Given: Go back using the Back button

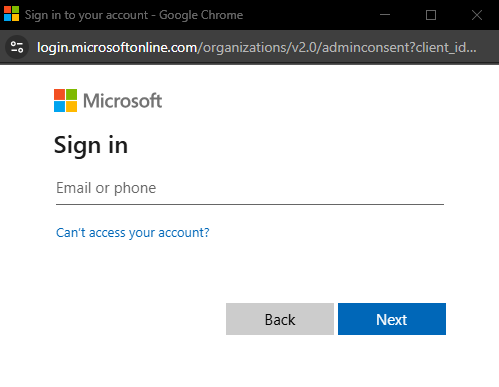Looking at the screenshot, I should [280, 319].
